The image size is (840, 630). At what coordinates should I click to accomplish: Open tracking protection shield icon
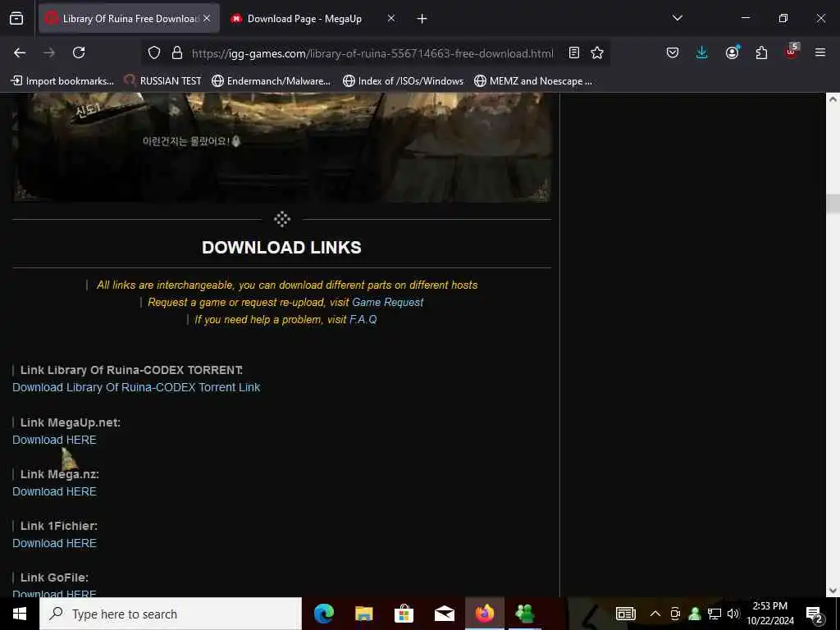(154, 52)
